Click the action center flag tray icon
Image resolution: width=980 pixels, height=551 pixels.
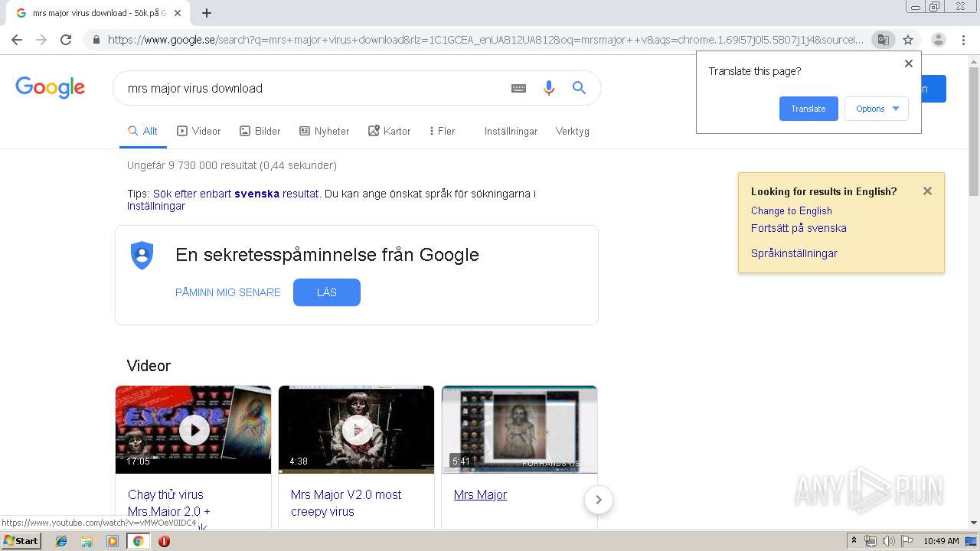click(x=906, y=541)
